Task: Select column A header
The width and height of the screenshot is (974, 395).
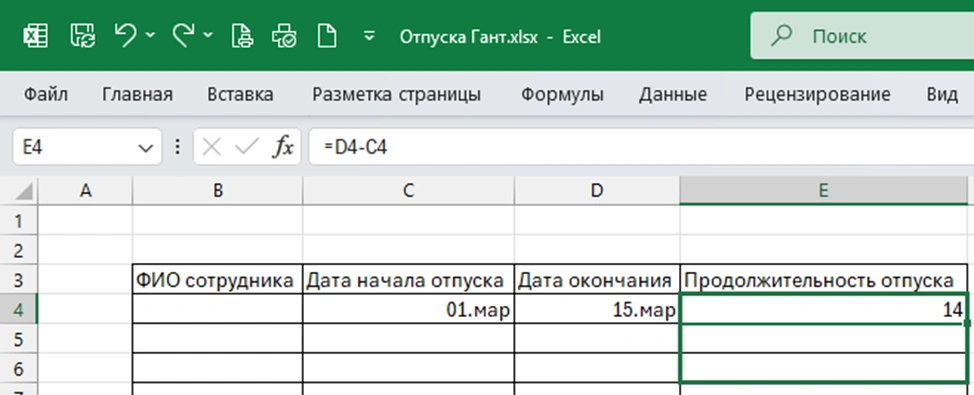Action: click(x=85, y=191)
